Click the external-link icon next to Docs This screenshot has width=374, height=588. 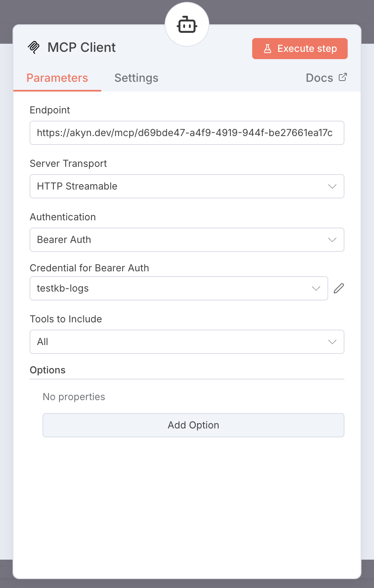343,77
